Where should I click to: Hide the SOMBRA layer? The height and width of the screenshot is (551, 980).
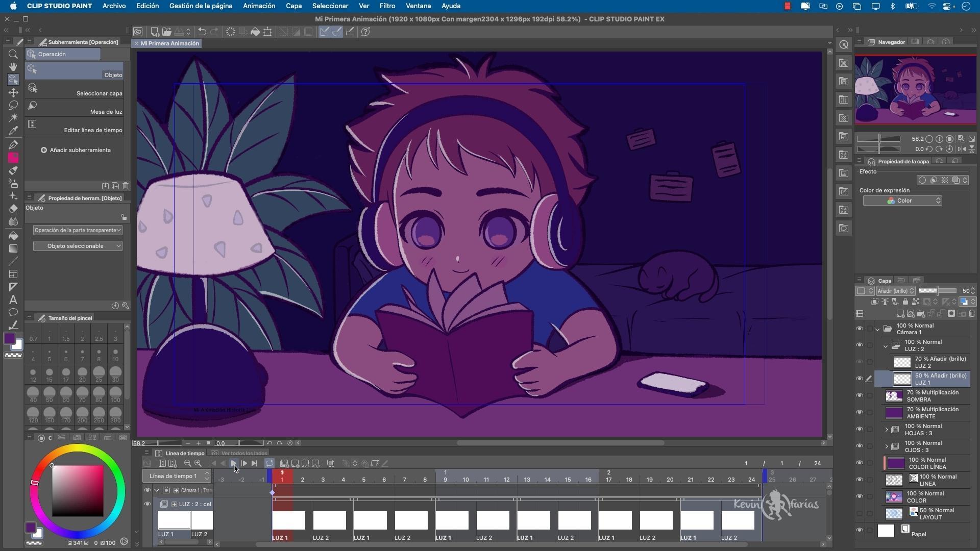tap(860, 396)
